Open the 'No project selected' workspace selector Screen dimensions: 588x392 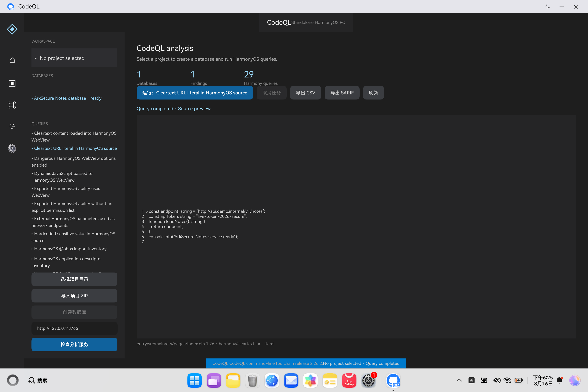[74, 58]
